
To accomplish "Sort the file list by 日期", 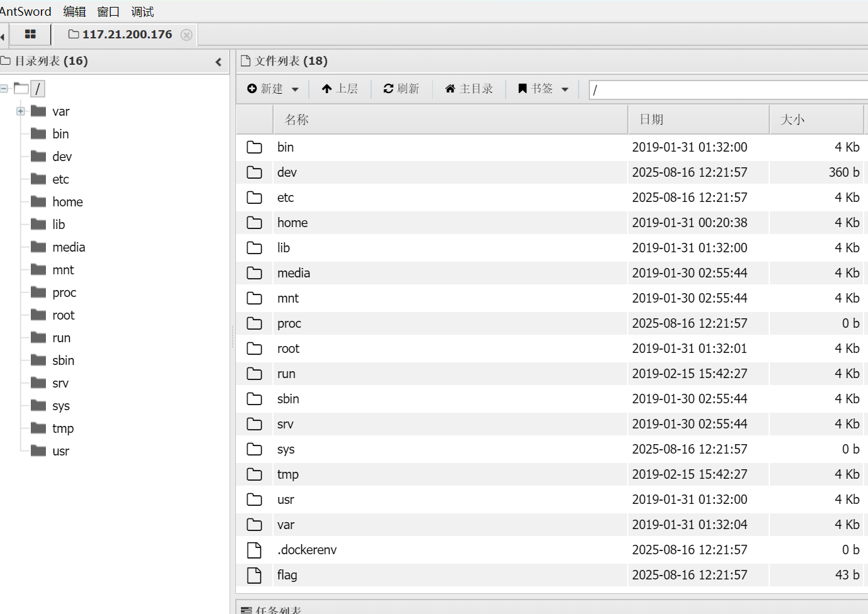I will click(699, 120).
